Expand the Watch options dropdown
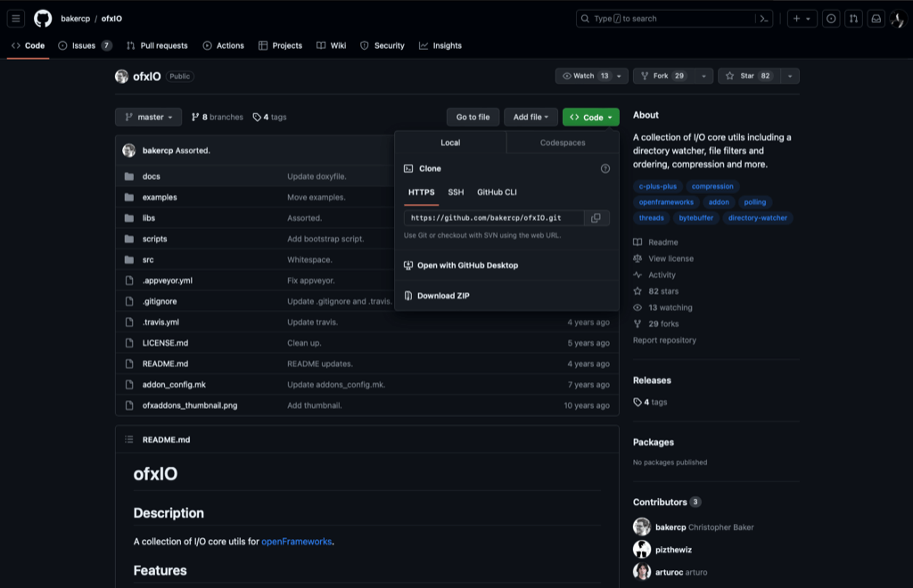This screenshot has height=588, width=913. (619, 76)
